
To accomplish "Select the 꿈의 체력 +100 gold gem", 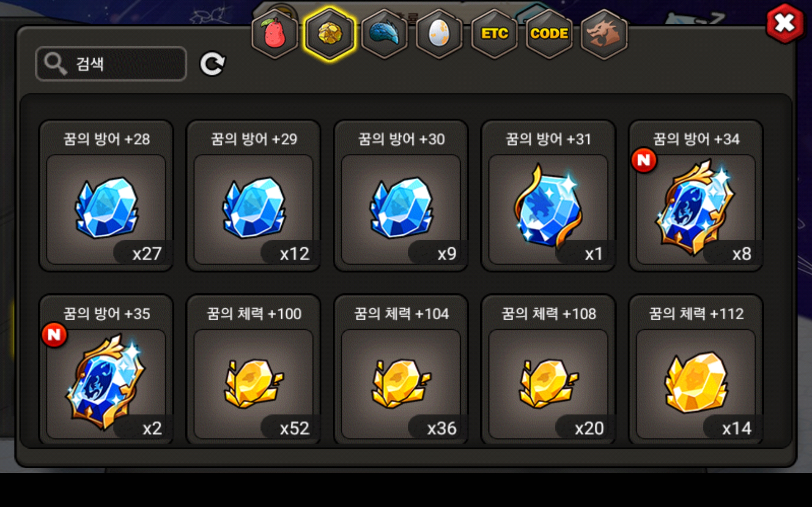I will pyautogui.click(x=254, y=369).
